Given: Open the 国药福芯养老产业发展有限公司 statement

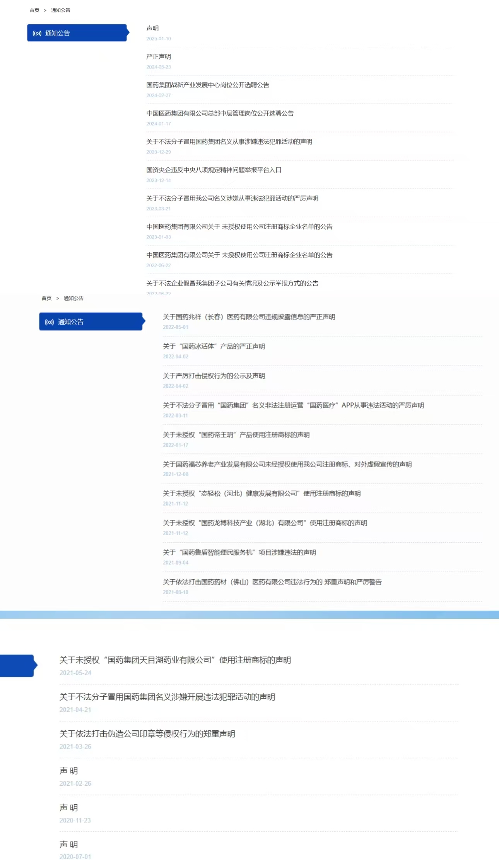Looking at the screenshot, I should 287,464.
